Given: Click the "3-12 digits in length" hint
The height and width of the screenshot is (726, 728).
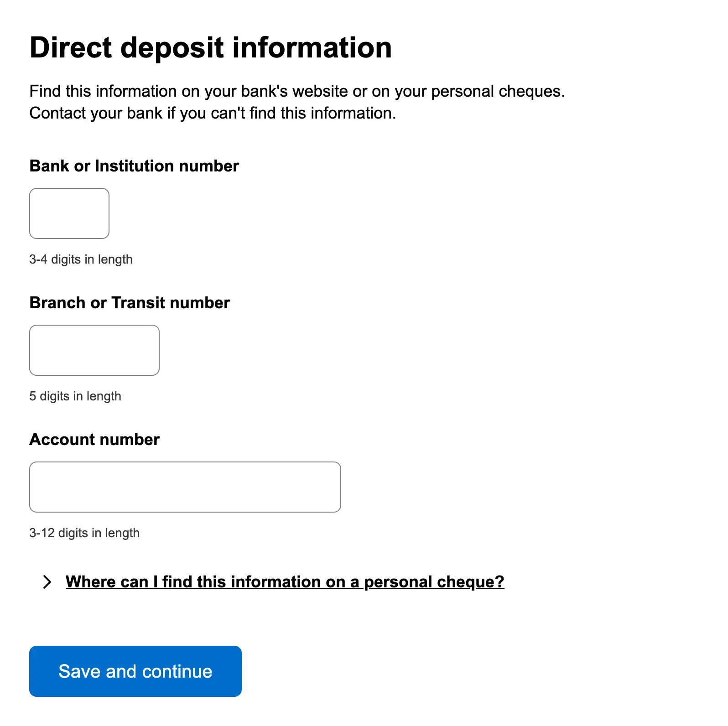Looking at the screenshot, I should tap(84, 533).
